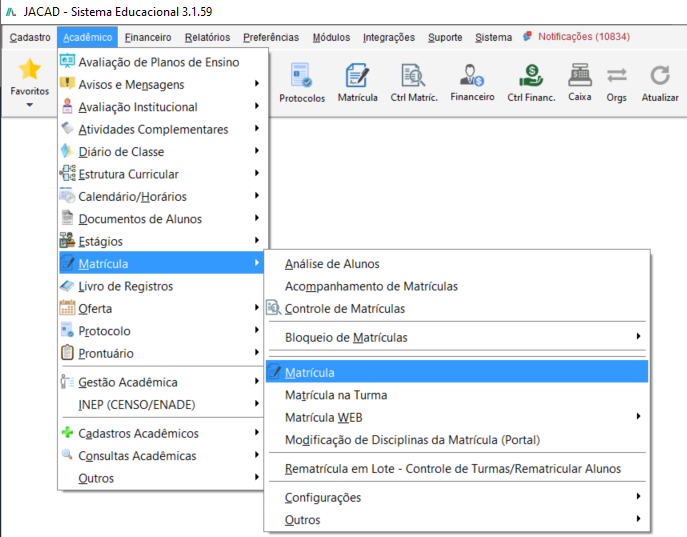Expand the Gestão Acadêmica submenu arrow

coord(257,381)
